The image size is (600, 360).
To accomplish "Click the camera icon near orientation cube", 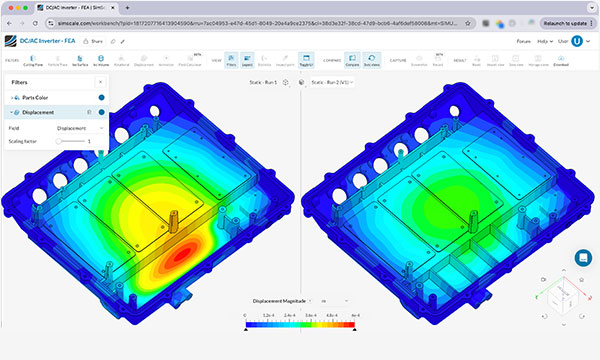I will click(543, 280).
